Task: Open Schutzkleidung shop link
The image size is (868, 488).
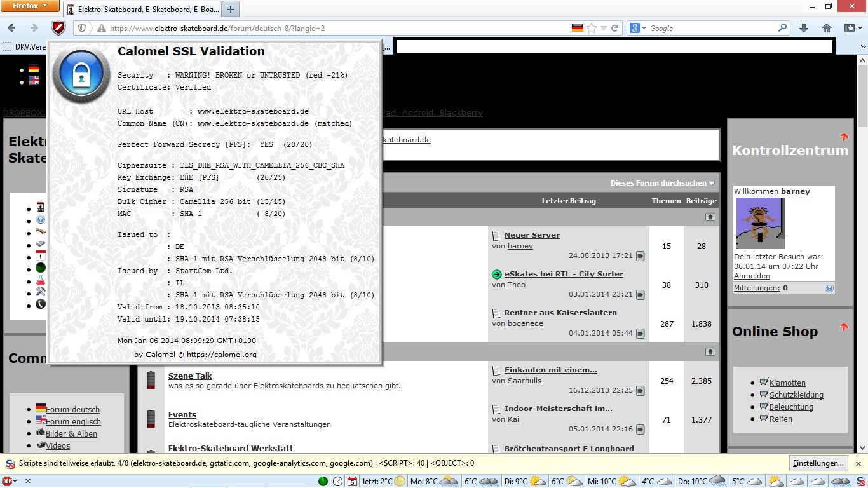Action: click(x=796, y=395)
